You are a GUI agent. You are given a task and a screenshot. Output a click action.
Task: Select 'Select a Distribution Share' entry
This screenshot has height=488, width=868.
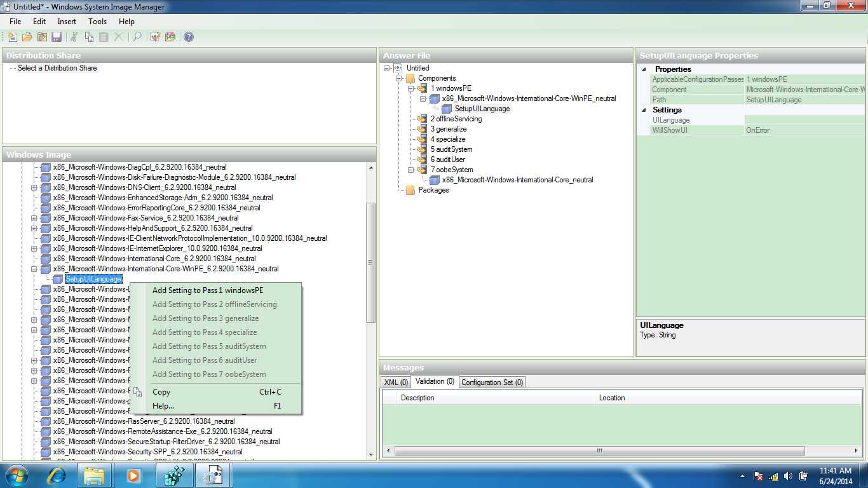click(x=57, y=68)
